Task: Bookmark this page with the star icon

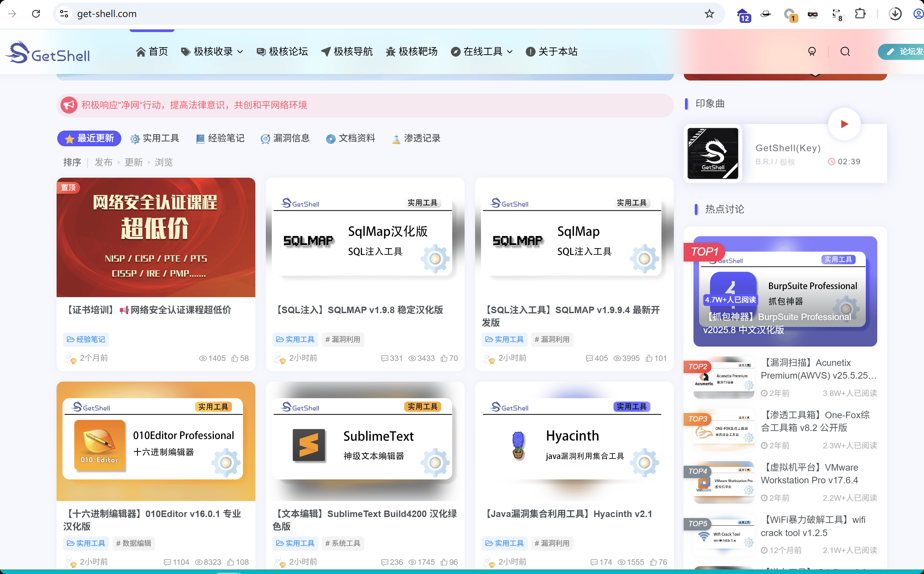Action: [709, 14]
